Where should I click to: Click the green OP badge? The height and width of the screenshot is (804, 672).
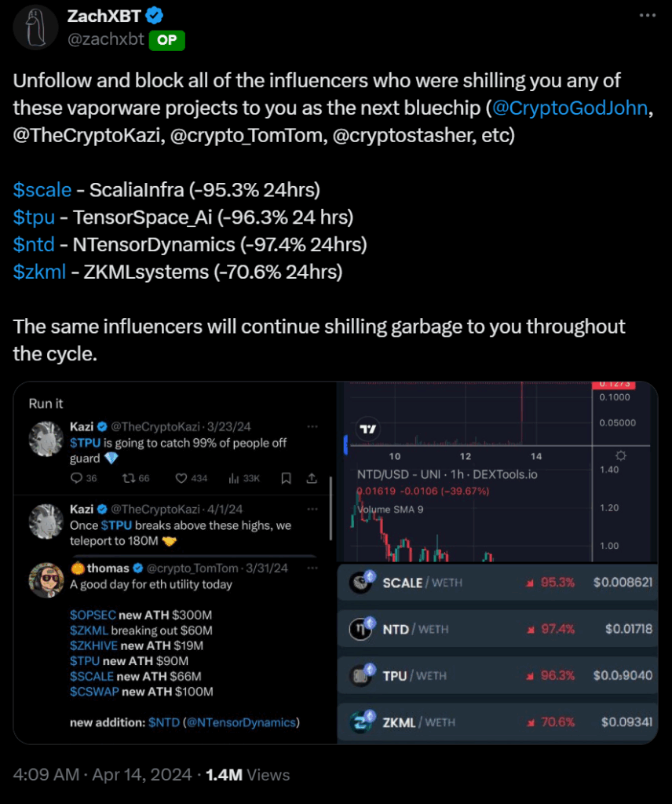(x=166, y=39)
